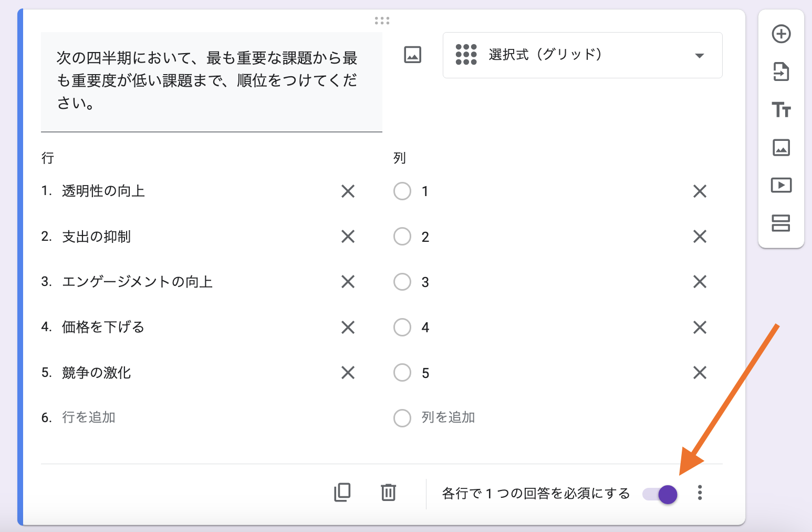812x532 pixels.
Task: Insert image next to question title
Action: pos(412,55)
